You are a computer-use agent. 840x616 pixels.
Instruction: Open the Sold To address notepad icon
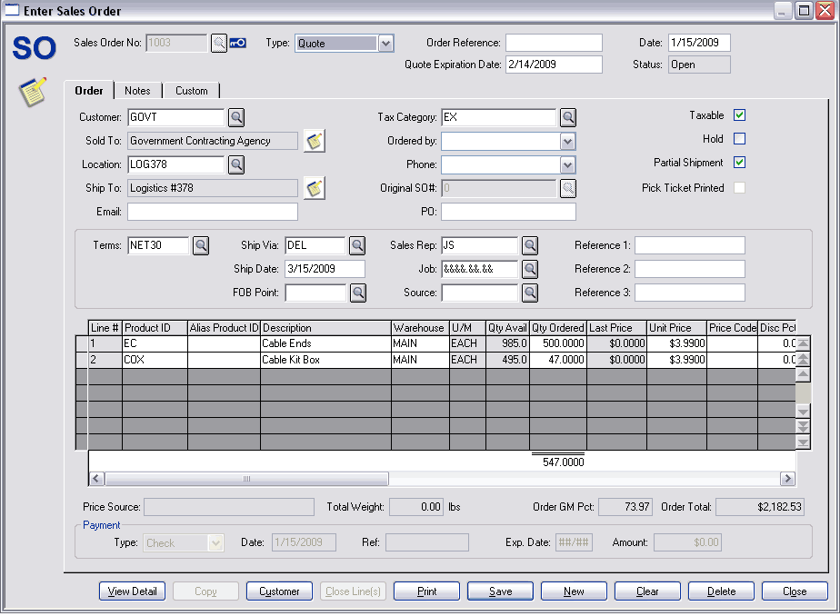pyautogui.click(x=315, y=141)
